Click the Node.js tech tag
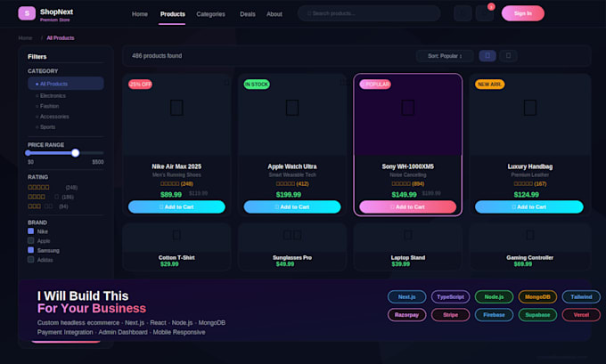The height and width of the screenshot is (364, 606). pyautogui.click(x=494, y=297)
